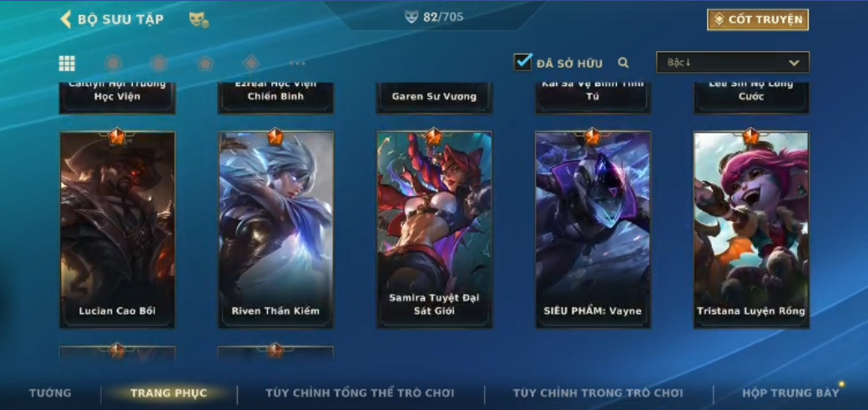
Task: Select the Lucian Cao Bồi skin card
Action: 118,230
